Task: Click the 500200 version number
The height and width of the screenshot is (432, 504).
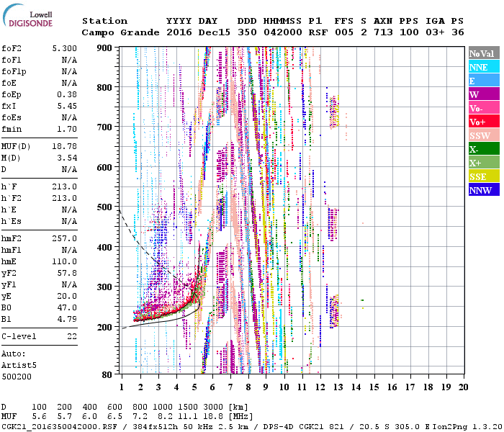Action: tap(17, 377)
